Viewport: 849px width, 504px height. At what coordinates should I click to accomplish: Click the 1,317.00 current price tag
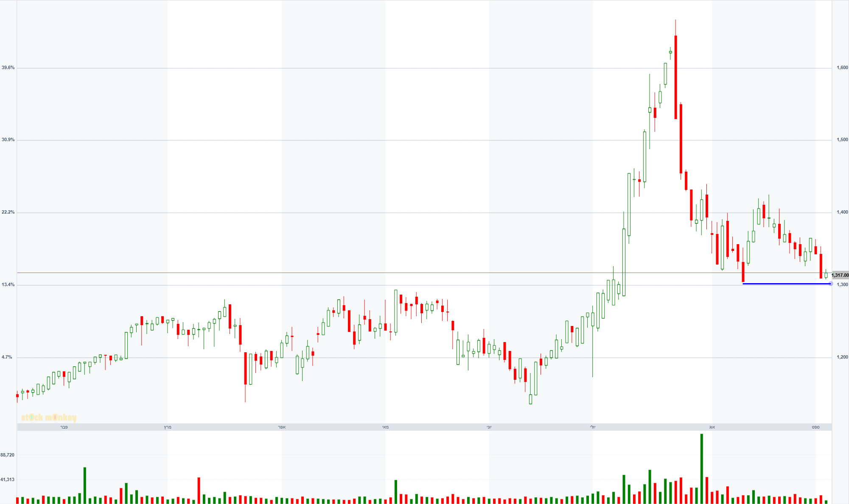click(840, 275)
